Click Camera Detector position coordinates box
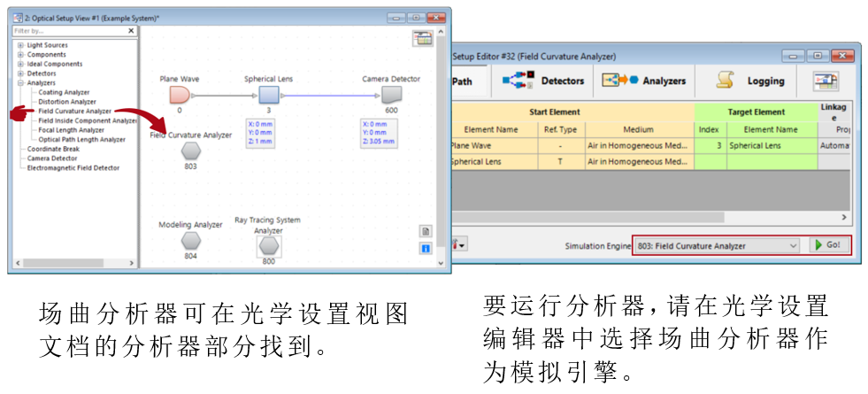Viewport: 868px width, 394px height. (x=380, y=133)
